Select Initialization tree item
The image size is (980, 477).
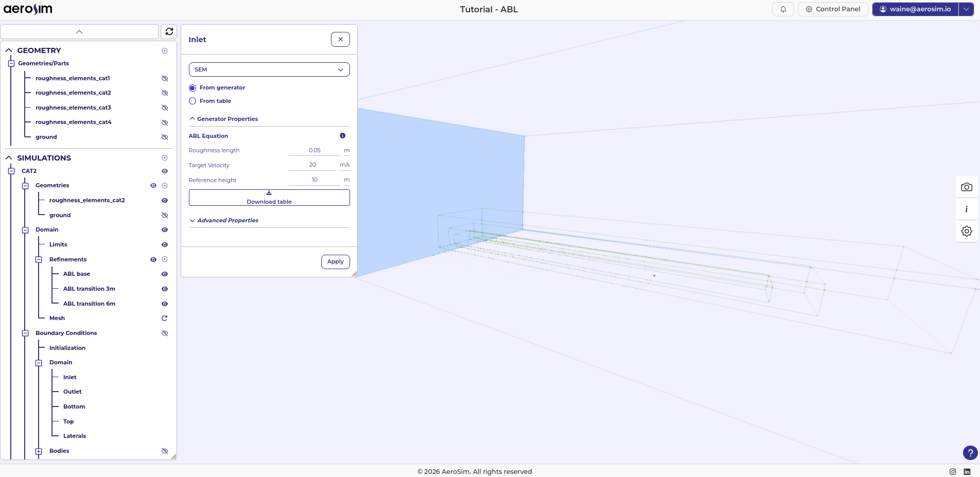[x=67, y=348]
